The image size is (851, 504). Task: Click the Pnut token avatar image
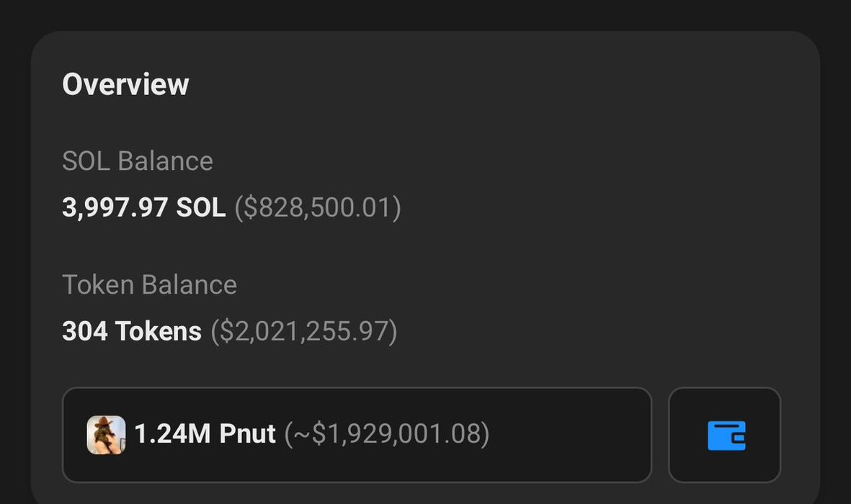tap(106, 435)
